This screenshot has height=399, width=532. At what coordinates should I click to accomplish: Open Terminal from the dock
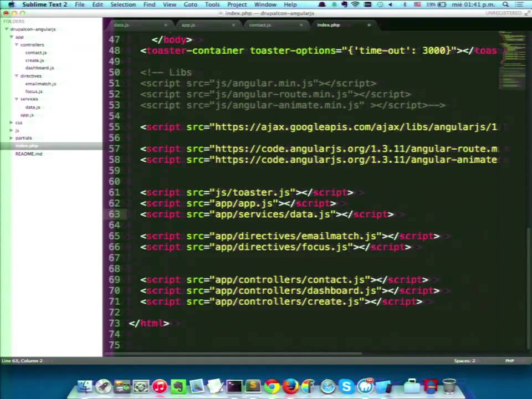tap(234, 386)
